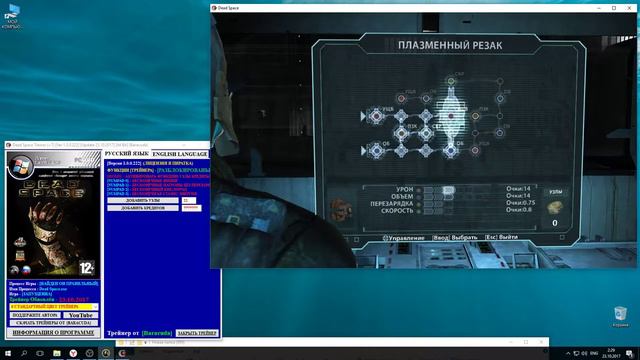Open the action center notifications icon
The width and height of the screenshot is (640, 360).
(630, 353)
